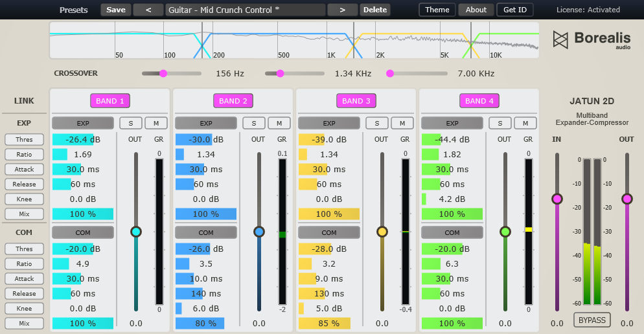Click Band 2 compressor release 140 ms
The width and height of the screenshot is (644, 334).
tap(206, 293)
